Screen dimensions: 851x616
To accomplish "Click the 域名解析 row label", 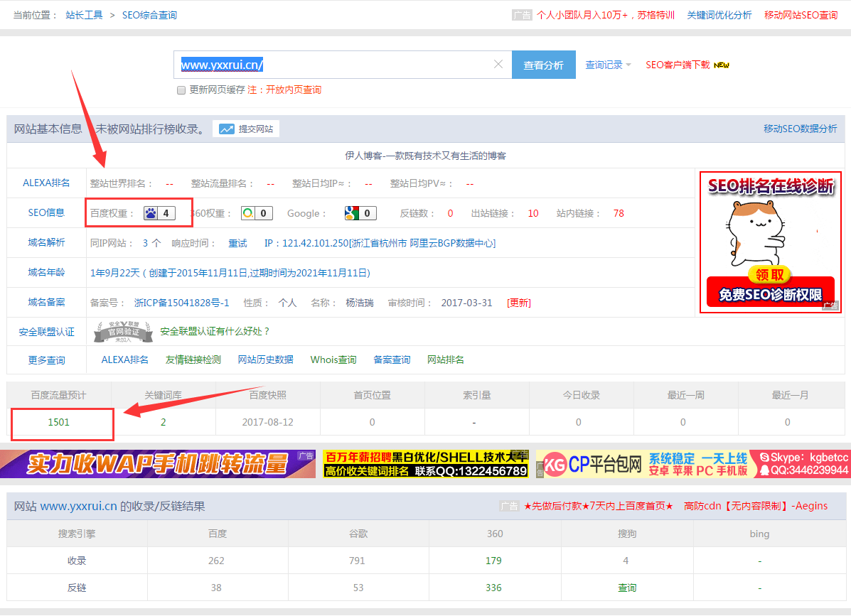I will (x=46, y=242).
